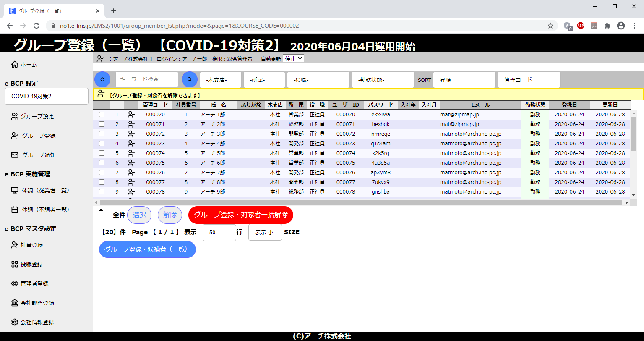Screen dimensions: 644x341
Task: Open the -勤務状態- filter dropdown
Action: pos(383,80)
